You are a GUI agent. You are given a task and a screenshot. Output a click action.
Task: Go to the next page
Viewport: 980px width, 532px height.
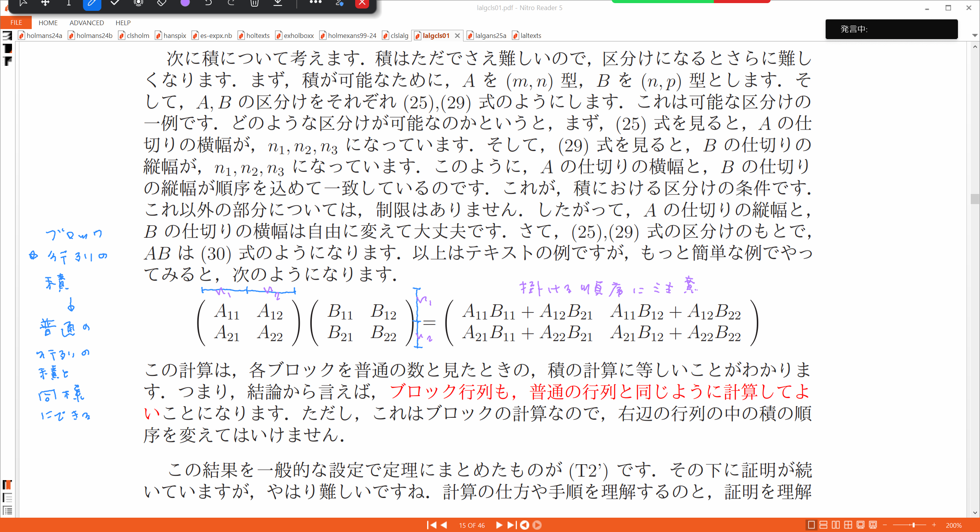499,525
